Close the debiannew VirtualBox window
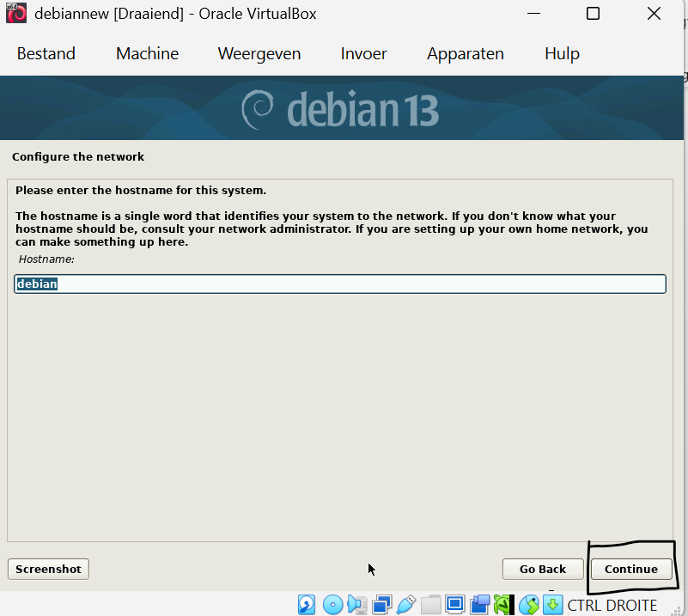Viewport: 688px width, 616px height. tap(654, 14)
